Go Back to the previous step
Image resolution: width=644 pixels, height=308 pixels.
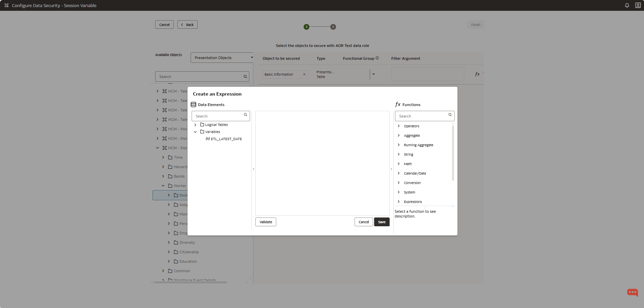click(x=188, y=25)
